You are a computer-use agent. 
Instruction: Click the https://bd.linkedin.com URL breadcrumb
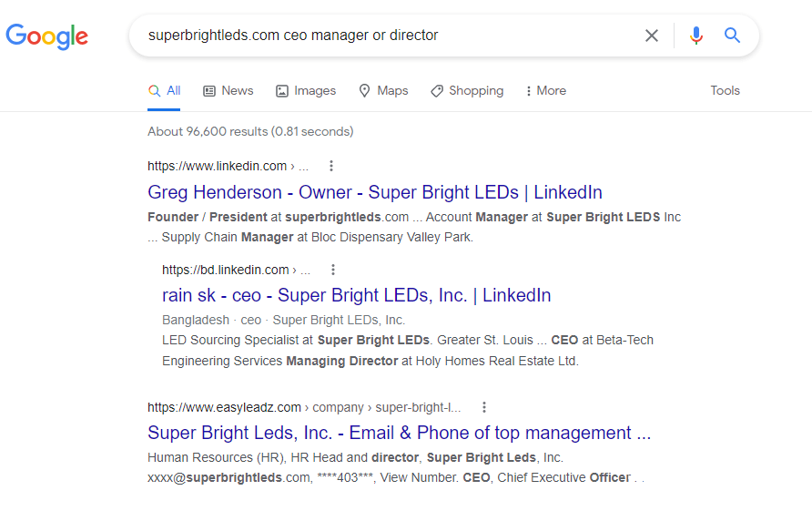(x=236, y=270)
